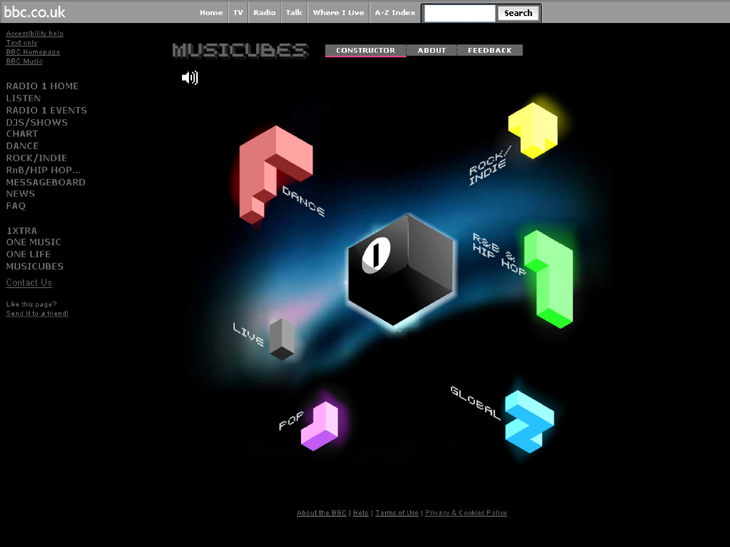Select the grey Live cube

pos(282,339)
